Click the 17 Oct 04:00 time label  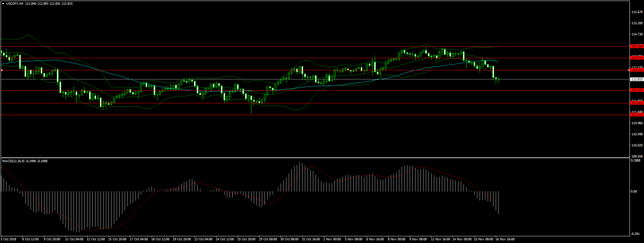139,239
